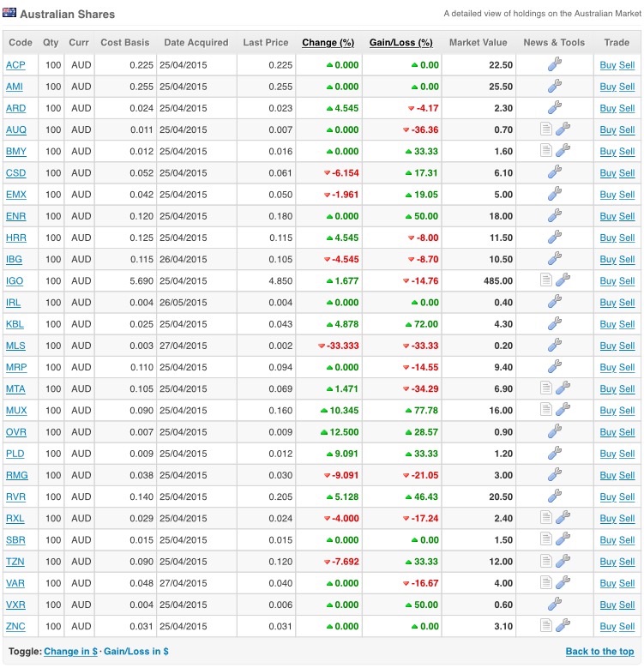Screen dimensions: 644x668
Task: Open the wrench tools icon for VXR
Action: click(554, 604)
